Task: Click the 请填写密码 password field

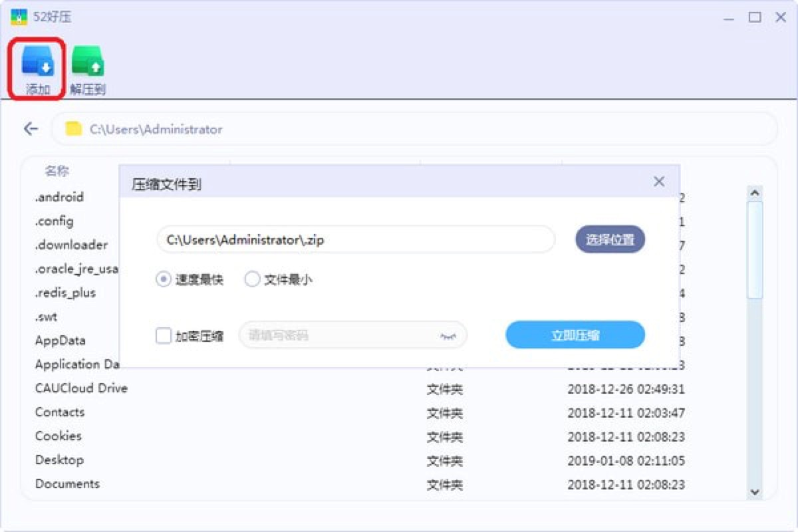Action: [339, 335]
